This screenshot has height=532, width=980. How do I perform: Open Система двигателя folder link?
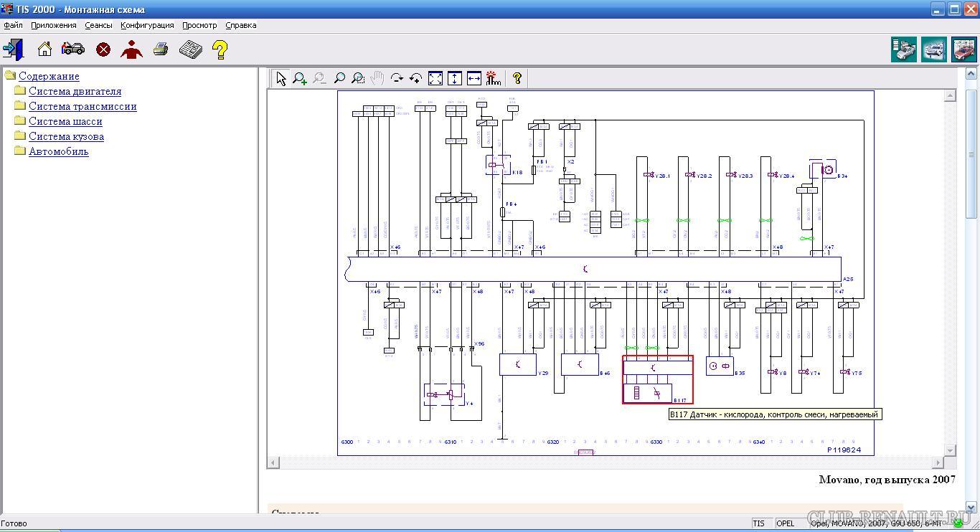[x=75, y=91]
